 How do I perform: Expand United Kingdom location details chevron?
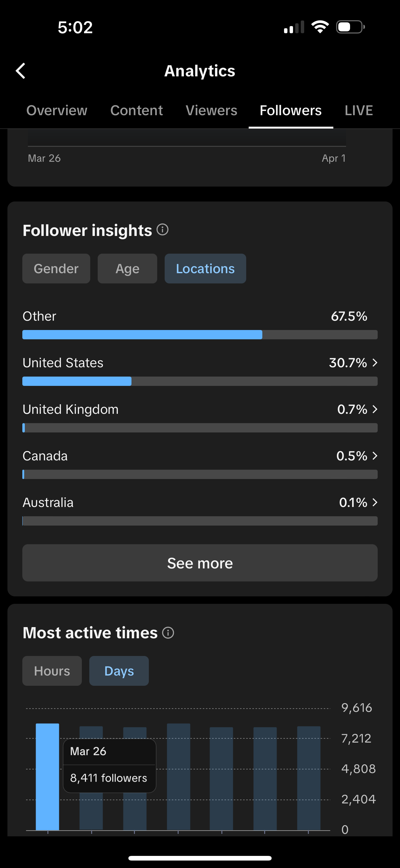pyautogui.click(x=375, y=409)
